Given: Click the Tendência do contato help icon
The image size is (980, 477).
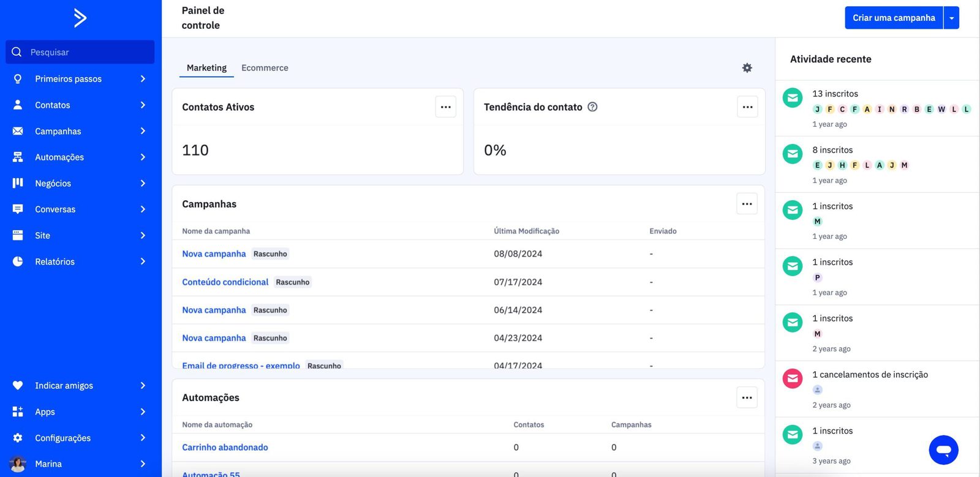Looking at the screenshot, I should point(592,107).
